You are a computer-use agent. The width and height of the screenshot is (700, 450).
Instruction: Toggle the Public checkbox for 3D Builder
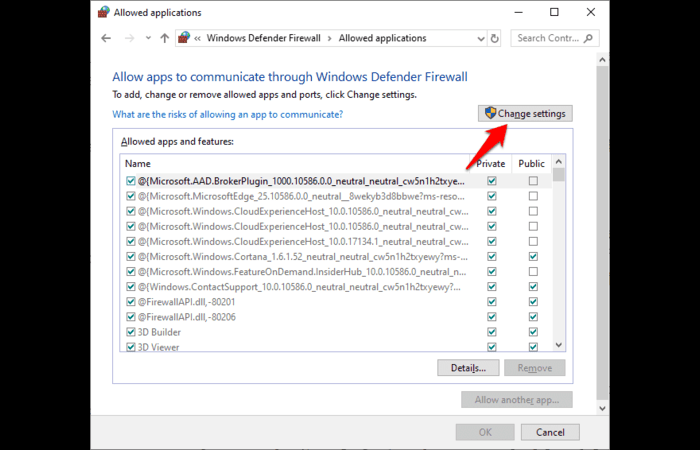tap(533, 332)
